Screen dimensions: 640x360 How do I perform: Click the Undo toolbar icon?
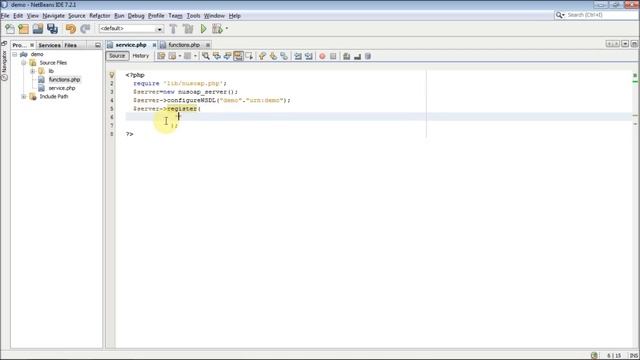pyautogui.click(x=71, y=29)
